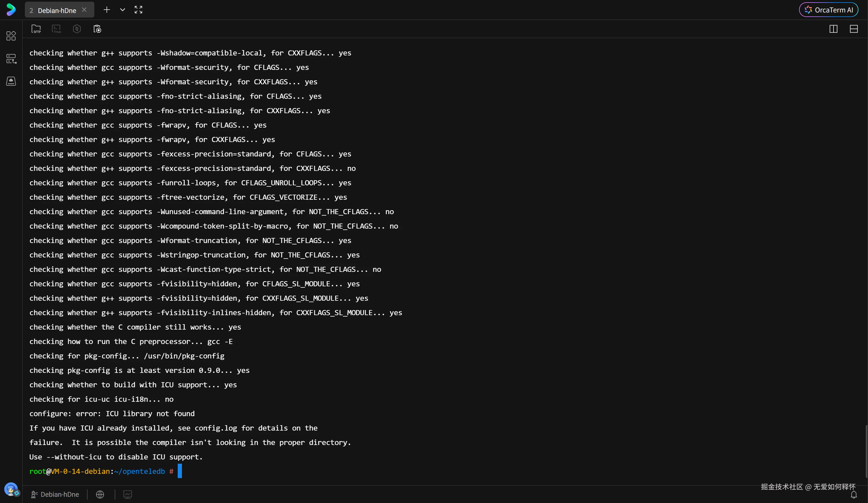Close the Debian-hDne tab
Viewport: 868px width, 503px height.
coord(84,10)
